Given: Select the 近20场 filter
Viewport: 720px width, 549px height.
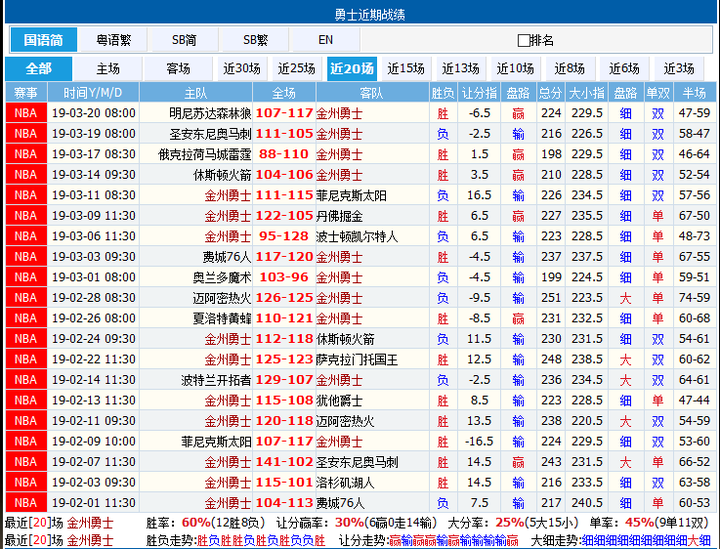Looking at the screenshot, I should (x=352, y=69).
